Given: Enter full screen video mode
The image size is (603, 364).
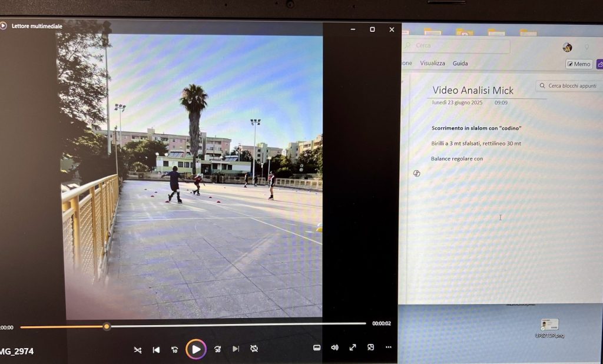Looking at the screenshot, I should tap(353, 348).
